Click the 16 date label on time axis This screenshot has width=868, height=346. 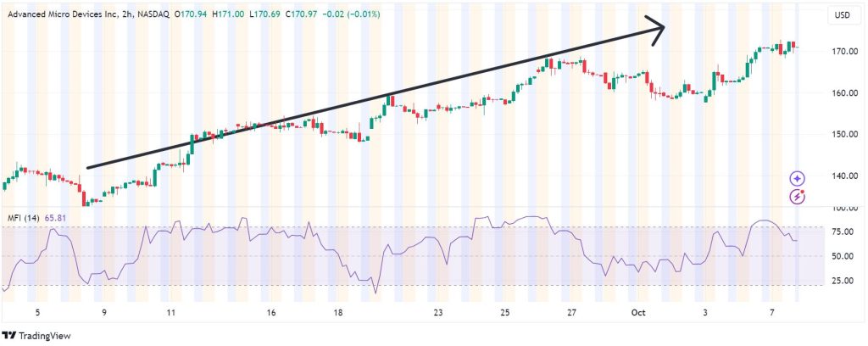click(271, 313)
